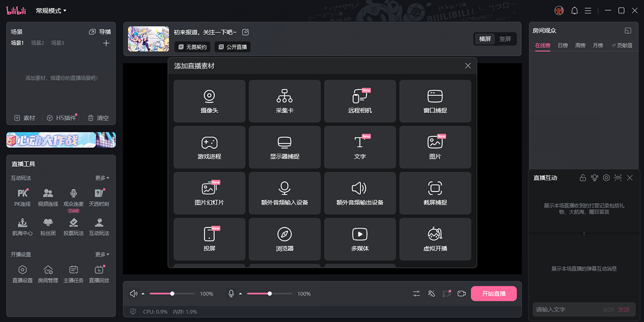
Task: Click the stream cover thumbnail
Action: tap(149, 39)
